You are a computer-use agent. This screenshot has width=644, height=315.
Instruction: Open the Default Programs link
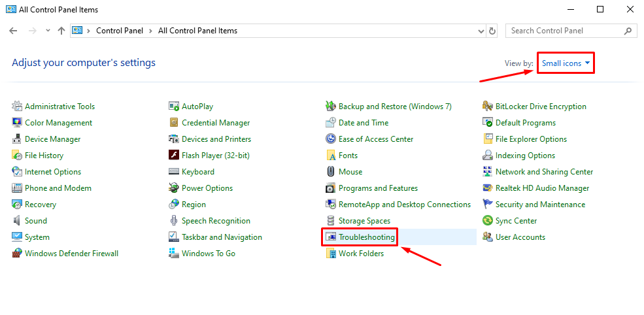coord(525,123)
